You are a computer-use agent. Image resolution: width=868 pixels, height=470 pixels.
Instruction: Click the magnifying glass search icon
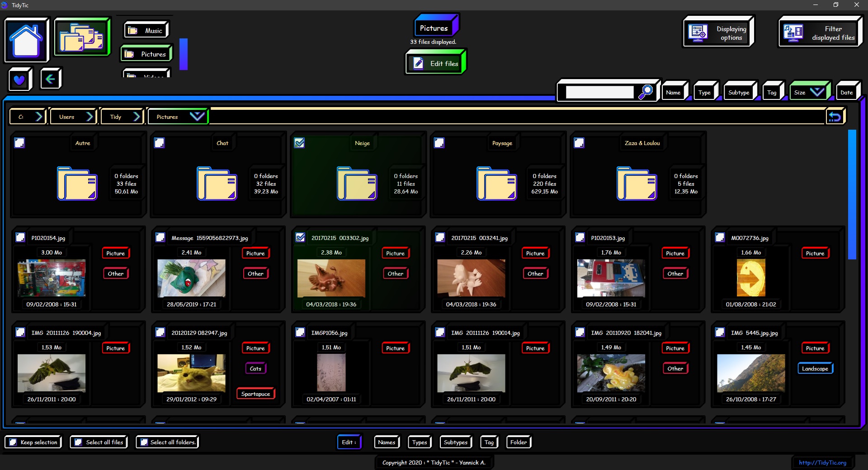pyautogui.click(x=646, y=92)
